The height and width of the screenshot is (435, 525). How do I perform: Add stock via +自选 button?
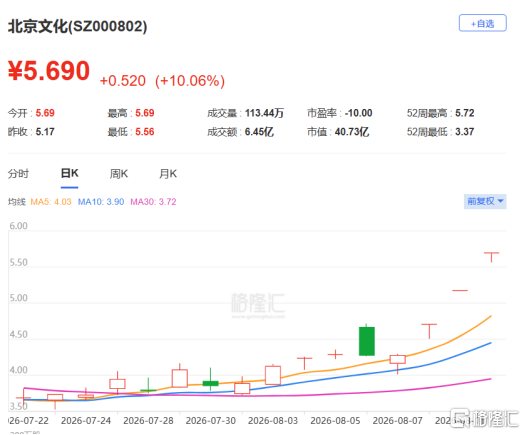(x=482, y=23)
